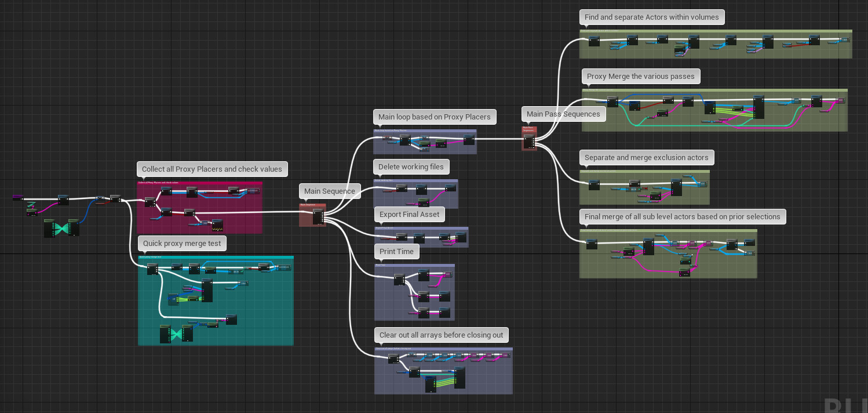Select the Proxy Merge the various passes header
Viewport: 868px width, 413px height.
[640, 76]
